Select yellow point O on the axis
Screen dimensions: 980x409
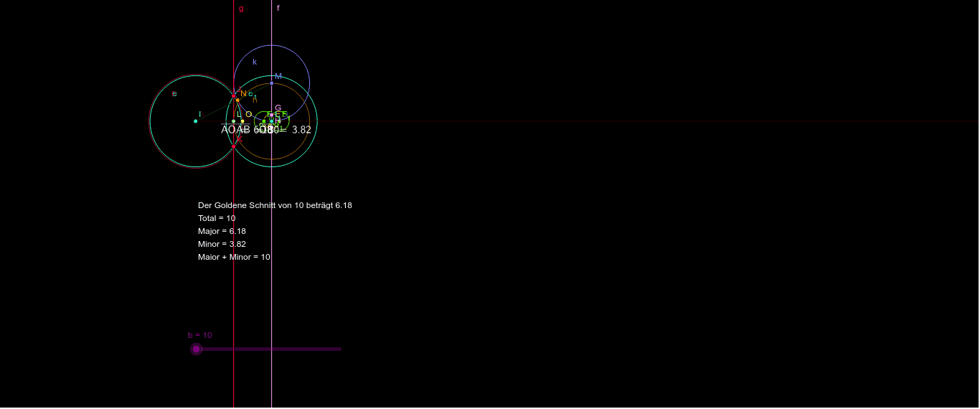(x=242, y=121)
